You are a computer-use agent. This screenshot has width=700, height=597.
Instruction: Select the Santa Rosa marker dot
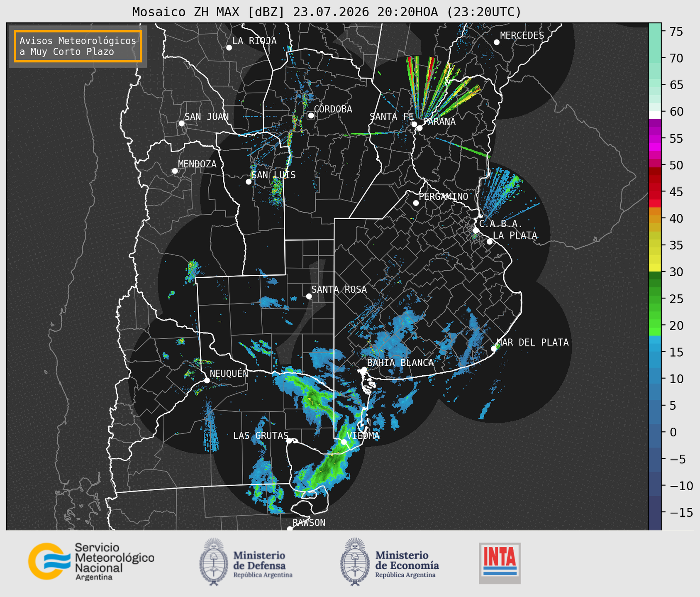[x=309, y=296]
